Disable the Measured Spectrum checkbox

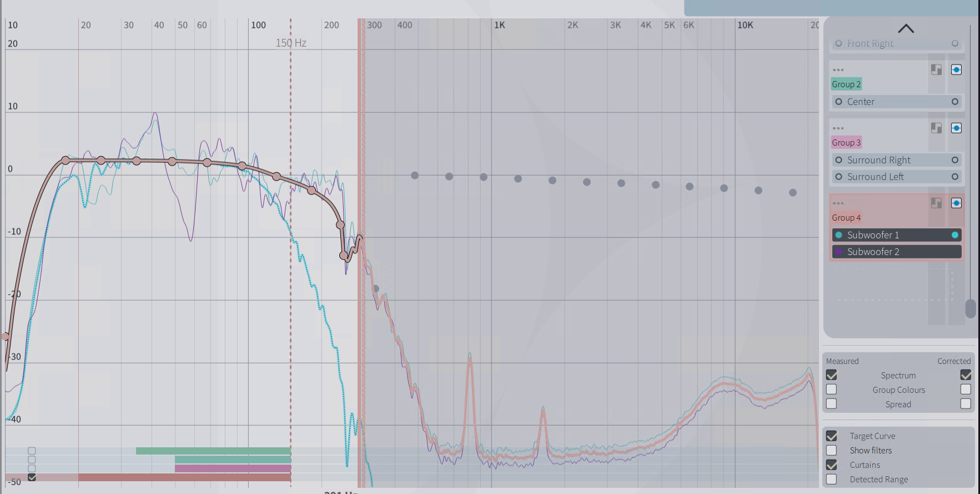(831, 376)
